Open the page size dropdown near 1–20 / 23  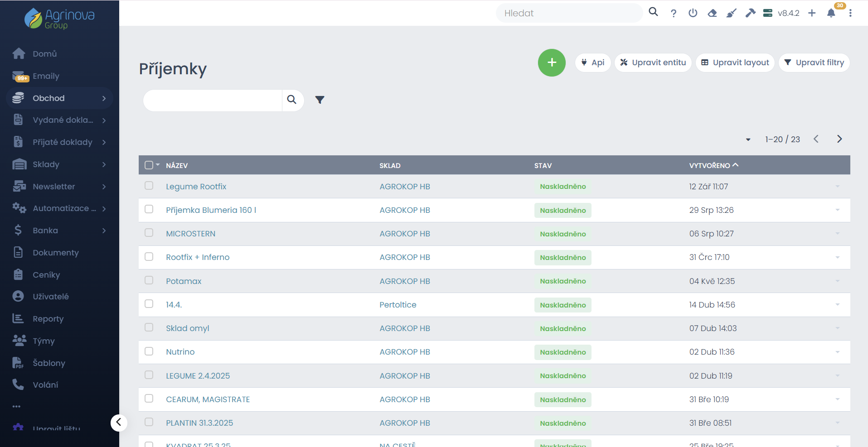pyautogui.click(x=748, y=139)
